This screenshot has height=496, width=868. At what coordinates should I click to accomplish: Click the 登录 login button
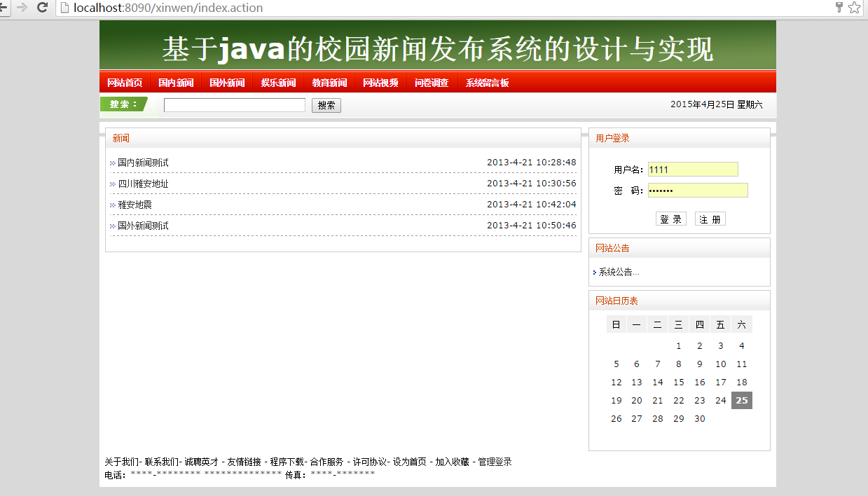[x=671, y=219]
